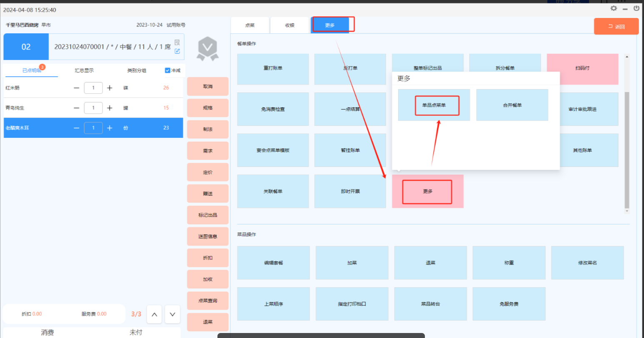644x338 pixels.
Task: Click the edit pencil icon on order header
Action: 177,51
